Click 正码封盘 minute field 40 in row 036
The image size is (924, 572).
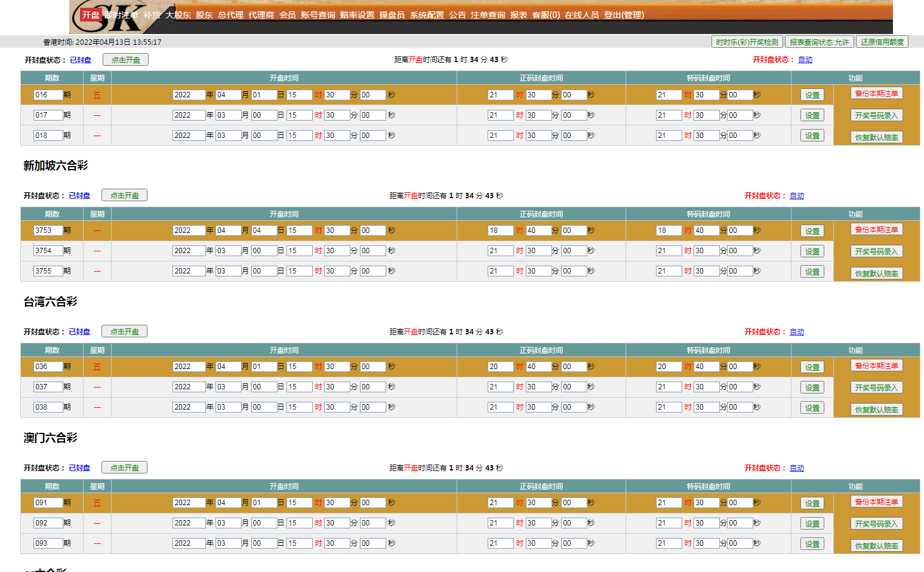tap(538, 367)
